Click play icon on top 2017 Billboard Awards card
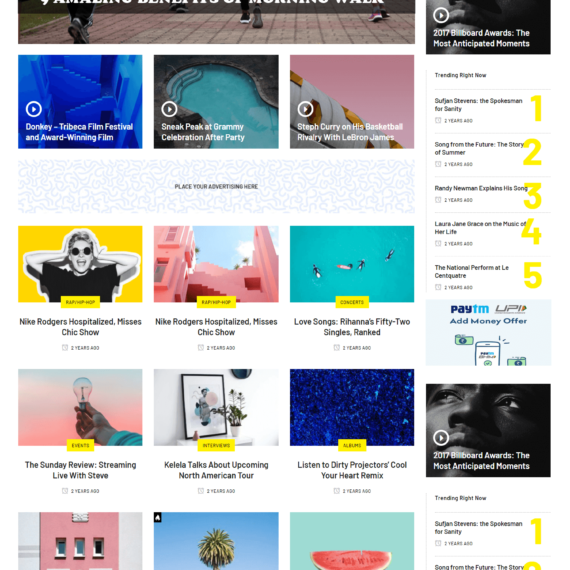570x570 pixels. click(441, 15)
